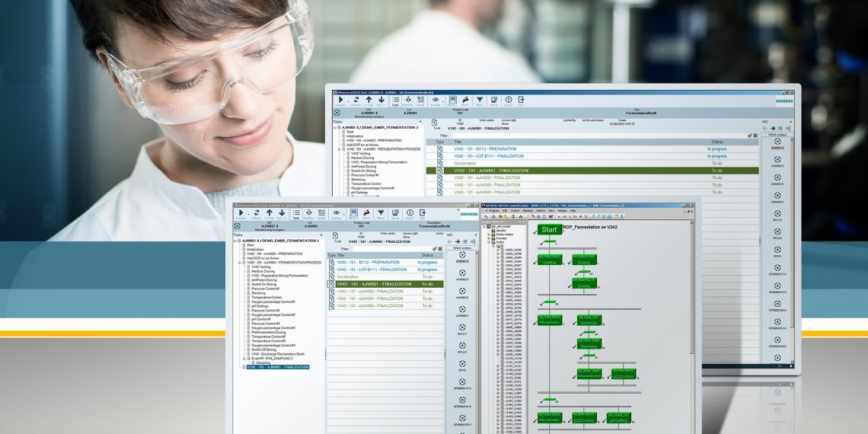Open the Planning menu in SIMATIC BATCH
Viewport: 868px width, 434px height.
coord(527,210)
